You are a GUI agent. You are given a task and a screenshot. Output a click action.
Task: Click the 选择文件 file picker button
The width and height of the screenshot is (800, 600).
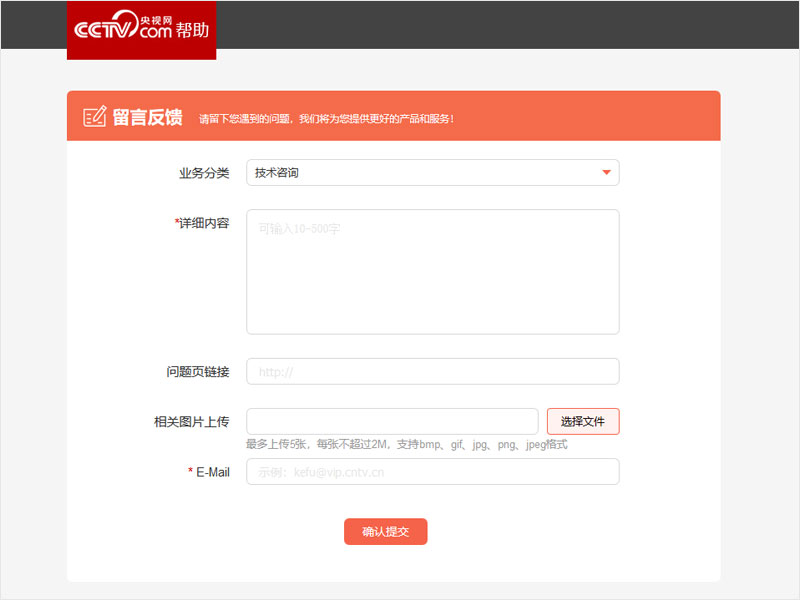click(x=583, y=421)
